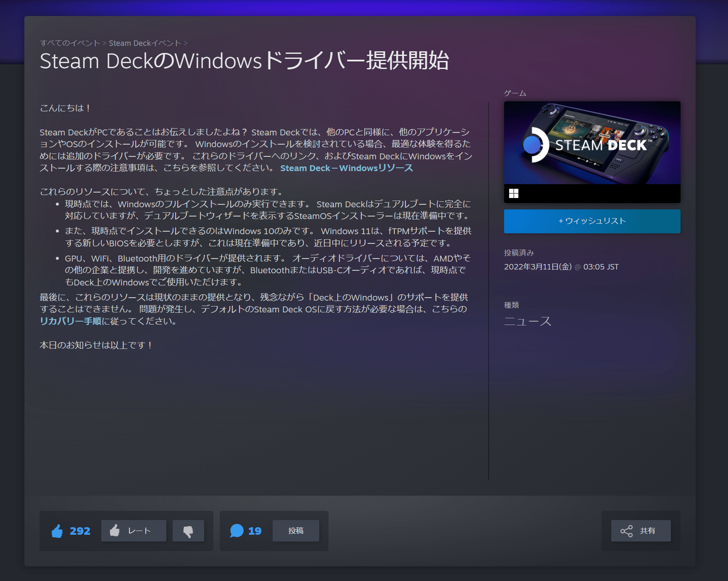Click the posted time 03:05 JST

pos(601,267)
